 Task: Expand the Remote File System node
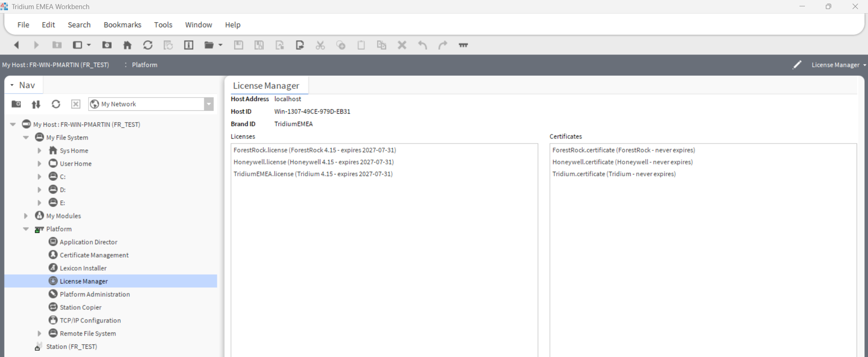click(x=39, y=333)
